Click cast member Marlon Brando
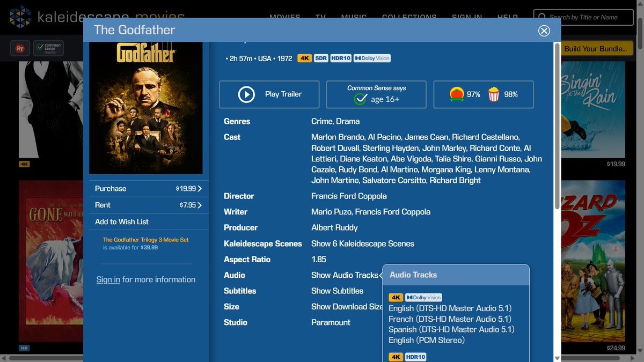Image resolution: width=644 pixels, height=362 pixels. [x=338, y=137]
